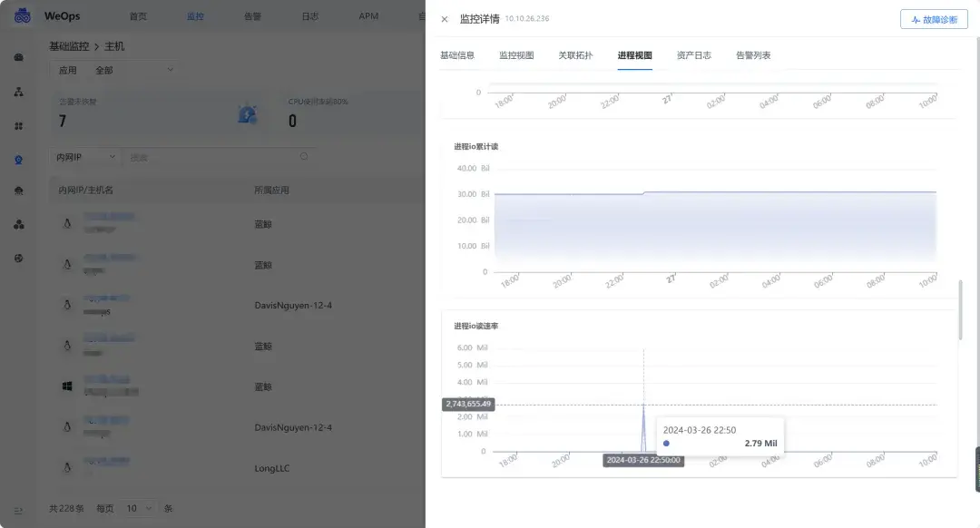Click the 2.79 Mil data point tooltip marker
980x528 pixels.
point(667,442)
